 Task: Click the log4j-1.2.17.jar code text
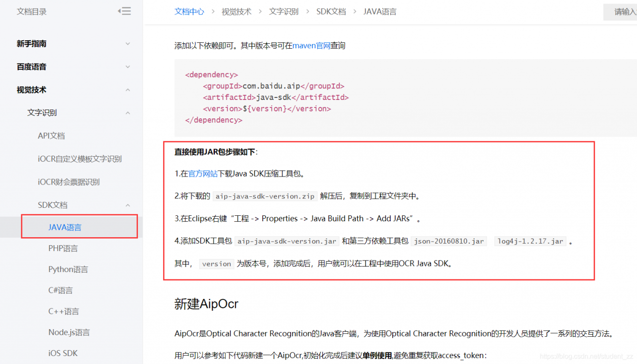pos(531,241)
